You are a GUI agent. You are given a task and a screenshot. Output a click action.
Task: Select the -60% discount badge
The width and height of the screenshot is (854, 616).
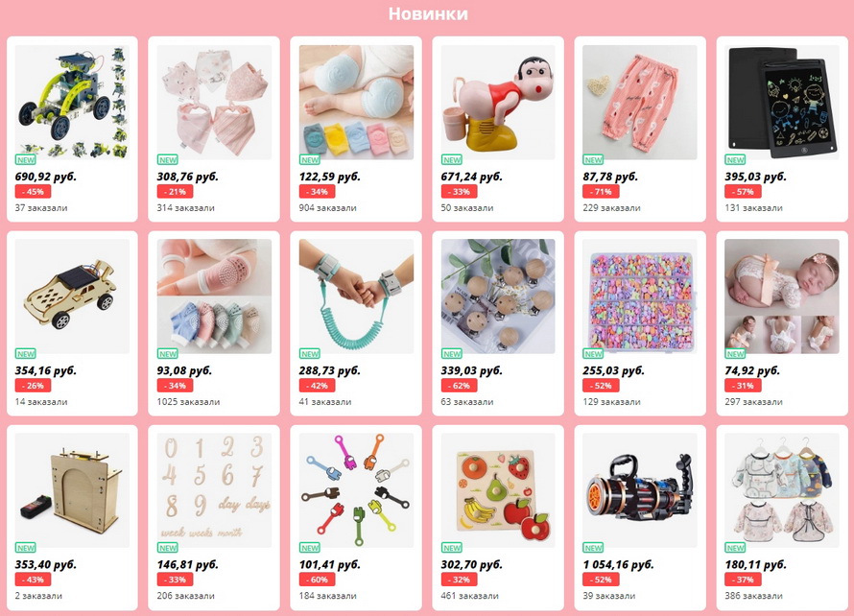pos(317,580)
